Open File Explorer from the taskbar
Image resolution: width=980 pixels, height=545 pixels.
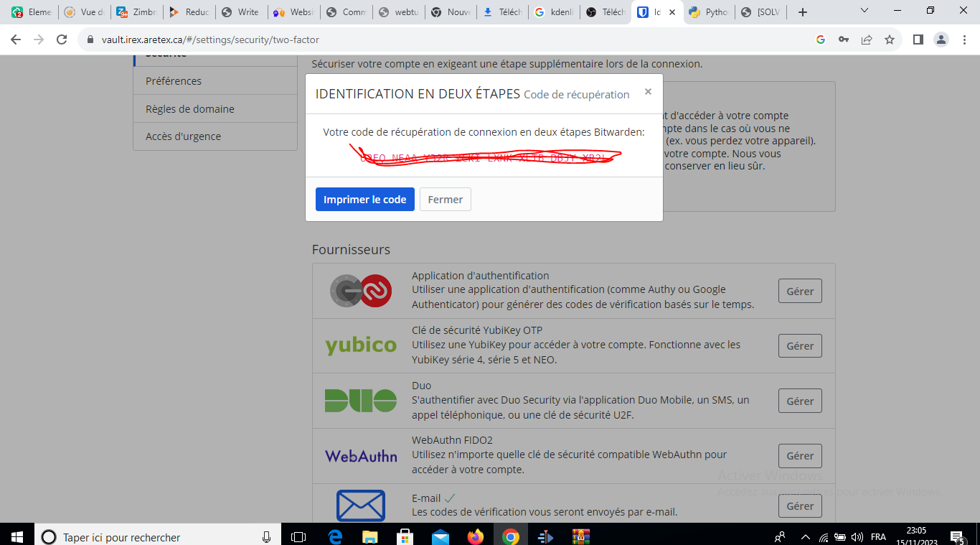pyautogui.click(x=370, y=536)
